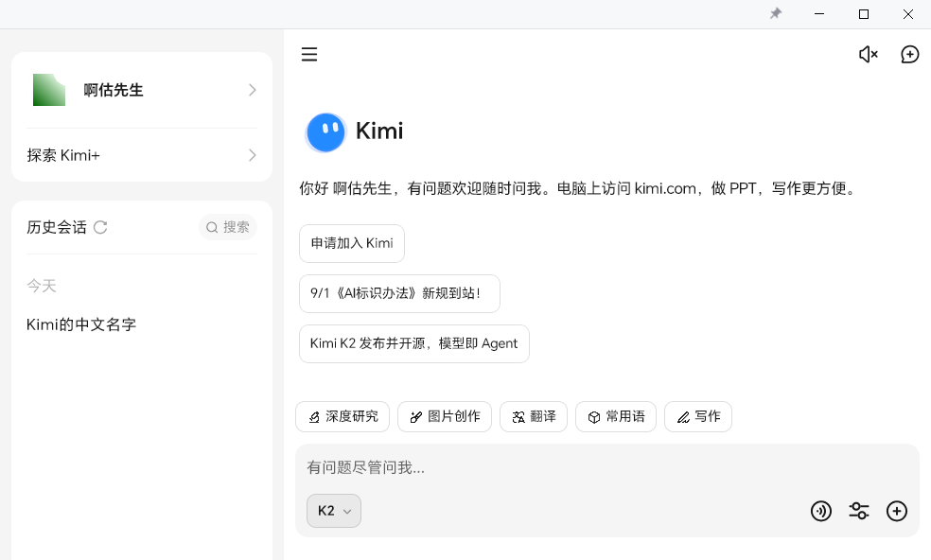Open the Kimi的中文名字 conversation
931x560 pixels.
pyautogui.click(x=81, y=324)
